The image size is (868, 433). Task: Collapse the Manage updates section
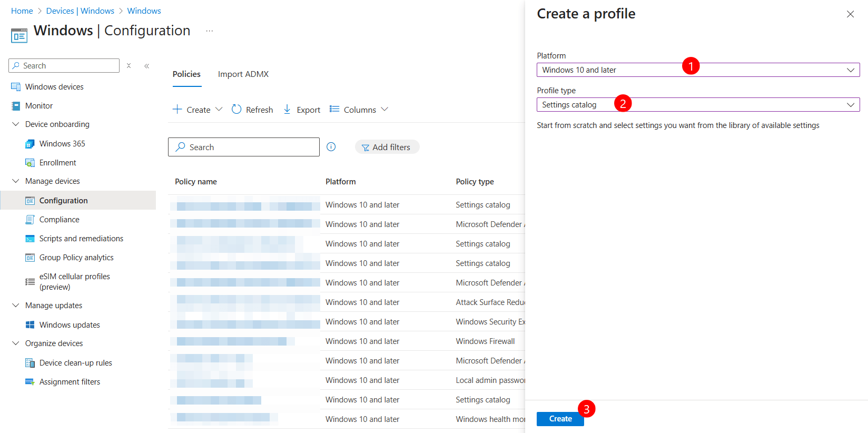16,306
